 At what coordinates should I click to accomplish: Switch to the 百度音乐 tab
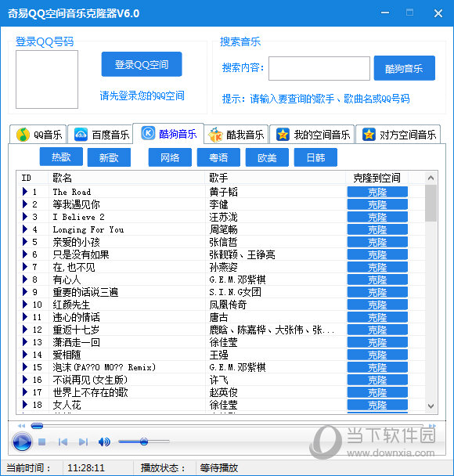(x=100, y=135)
